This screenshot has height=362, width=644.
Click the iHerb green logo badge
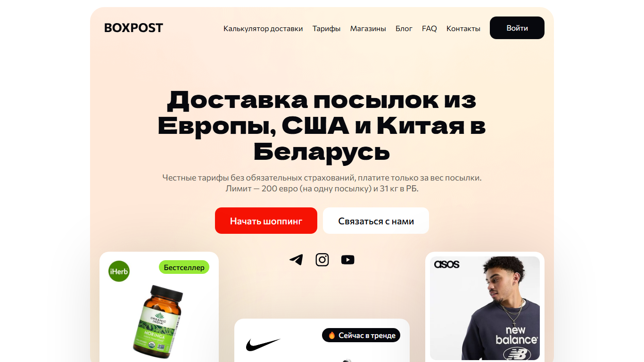[x=119, y=271]
